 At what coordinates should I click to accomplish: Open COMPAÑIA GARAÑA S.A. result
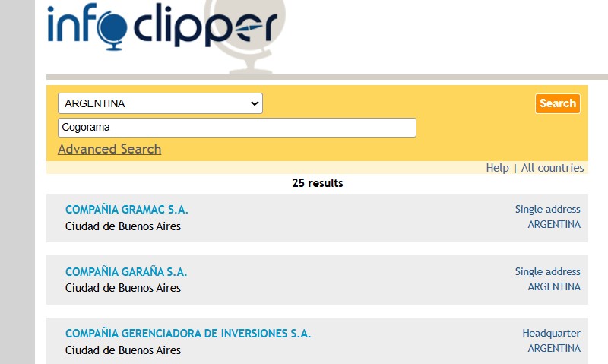coord(126,272)
